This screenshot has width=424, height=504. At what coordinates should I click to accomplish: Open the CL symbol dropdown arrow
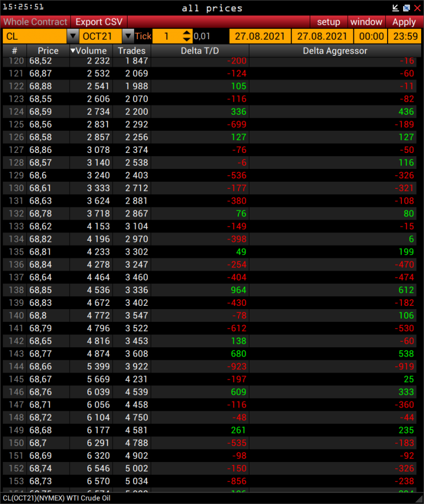pos(72,36)
